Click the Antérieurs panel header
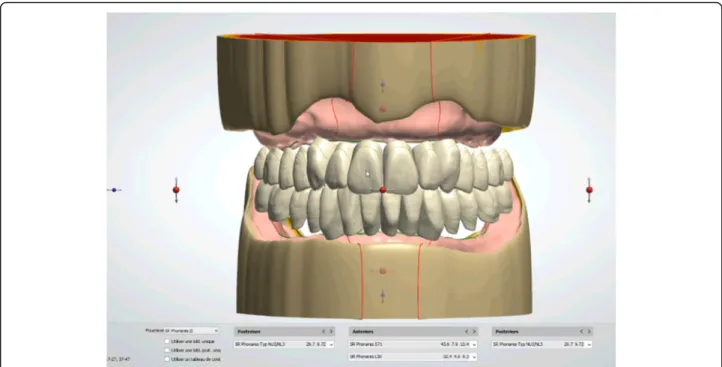Viewport: 722px width, 367px height. tap(413, 332)
